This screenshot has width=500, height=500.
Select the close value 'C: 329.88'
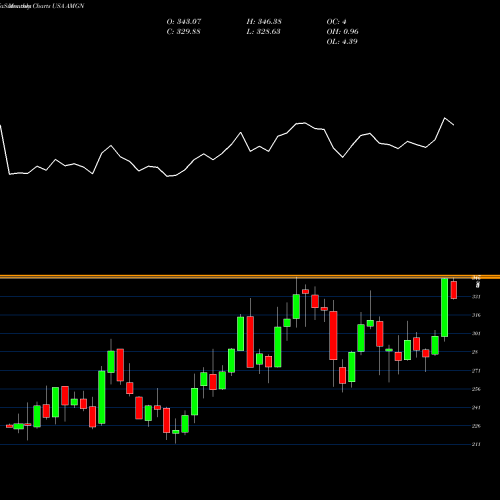183,31
